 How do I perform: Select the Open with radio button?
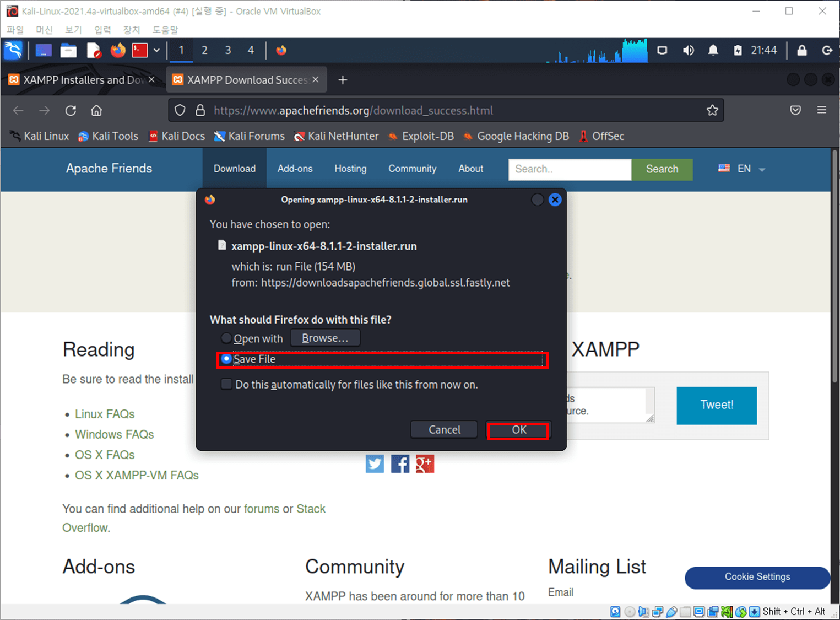[x=226, y=338]
